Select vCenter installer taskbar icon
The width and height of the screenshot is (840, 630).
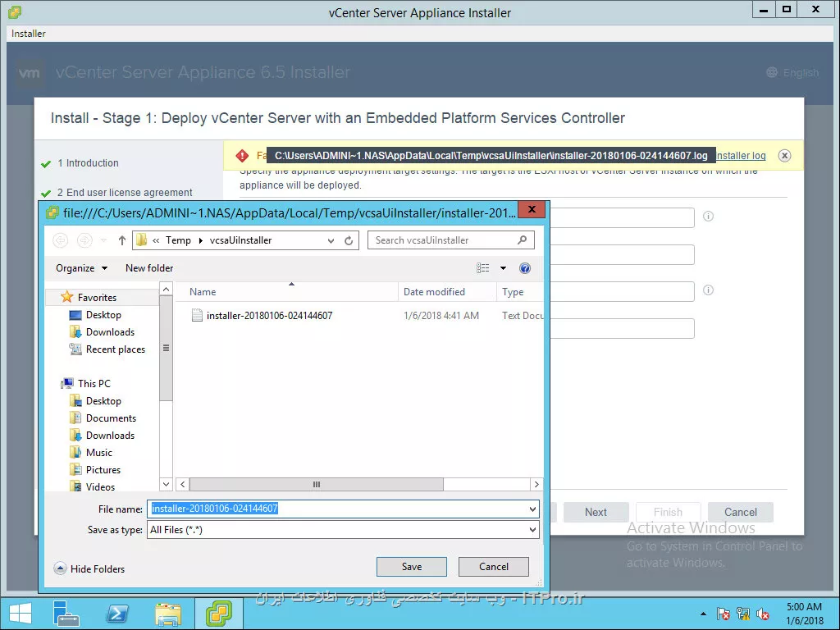218,614
